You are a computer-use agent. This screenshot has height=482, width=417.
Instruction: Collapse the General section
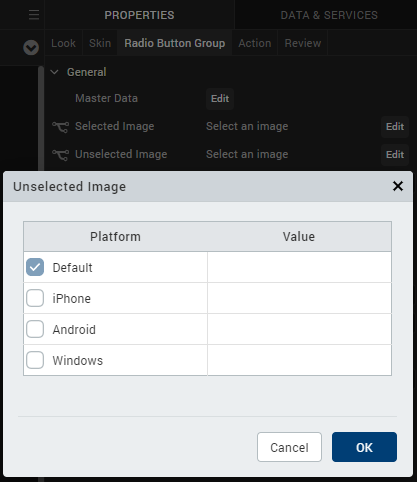[x=54, y=72]
